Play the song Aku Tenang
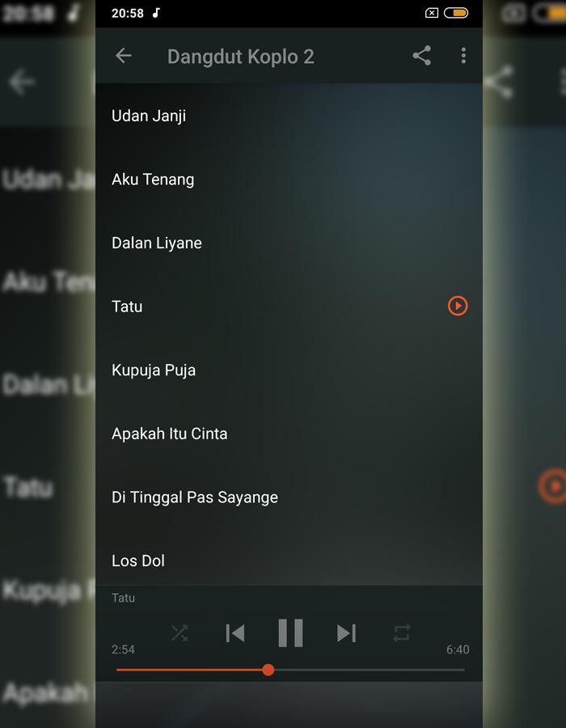The height and width of the screenshot is (728, 566). (289, 180)
